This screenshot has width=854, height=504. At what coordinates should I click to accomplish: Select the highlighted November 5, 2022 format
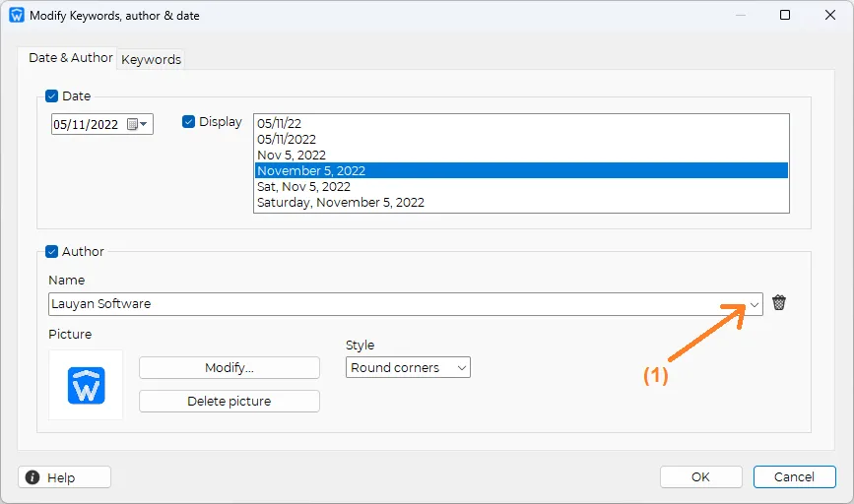521,171
